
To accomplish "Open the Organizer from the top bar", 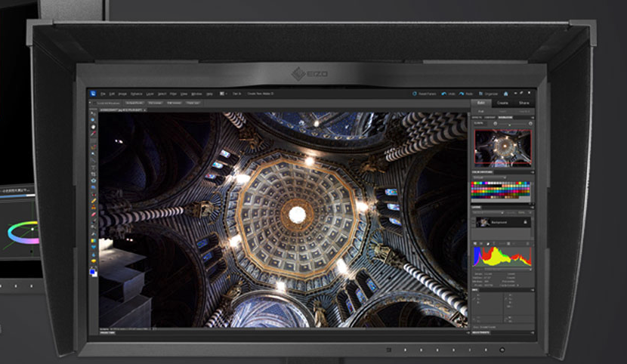I will pos(489,94).
